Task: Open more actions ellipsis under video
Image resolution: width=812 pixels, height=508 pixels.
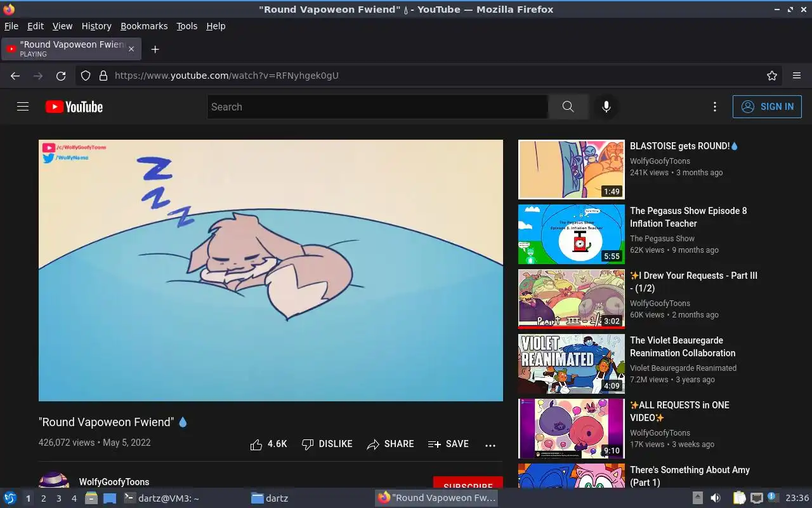Action: tap(490, 445)
